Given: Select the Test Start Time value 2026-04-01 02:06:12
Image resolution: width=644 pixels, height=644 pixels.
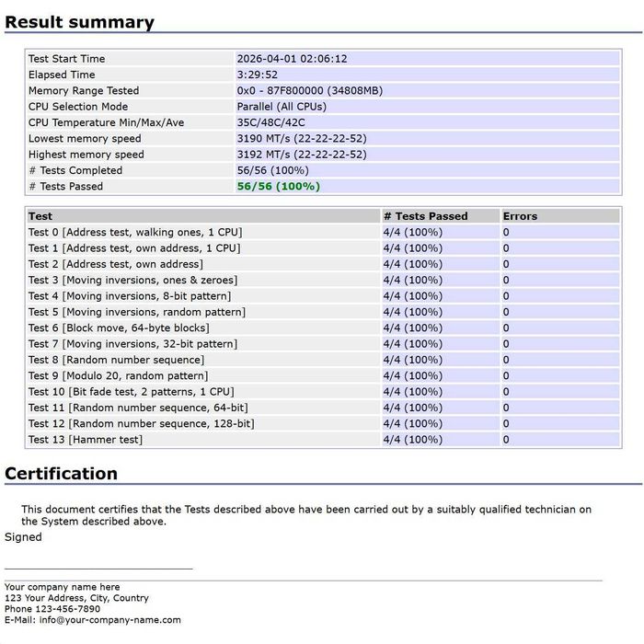Looking at the screenshot, I should tap(292, 59).
